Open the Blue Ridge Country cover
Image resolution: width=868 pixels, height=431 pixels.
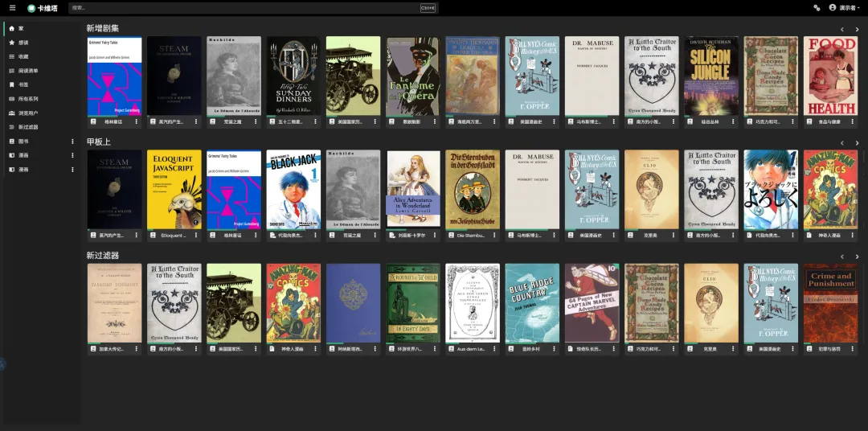coord(533,303)
